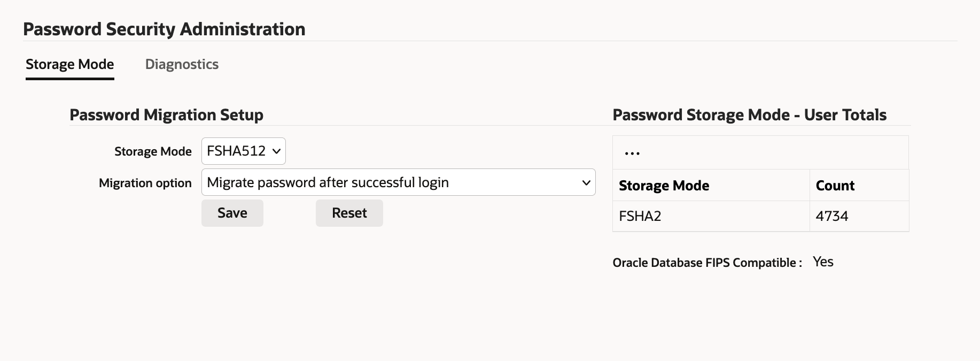
Task: Click the FSHA2 row in the totals table
Action: pyautogui.click(x=640, y=216)
